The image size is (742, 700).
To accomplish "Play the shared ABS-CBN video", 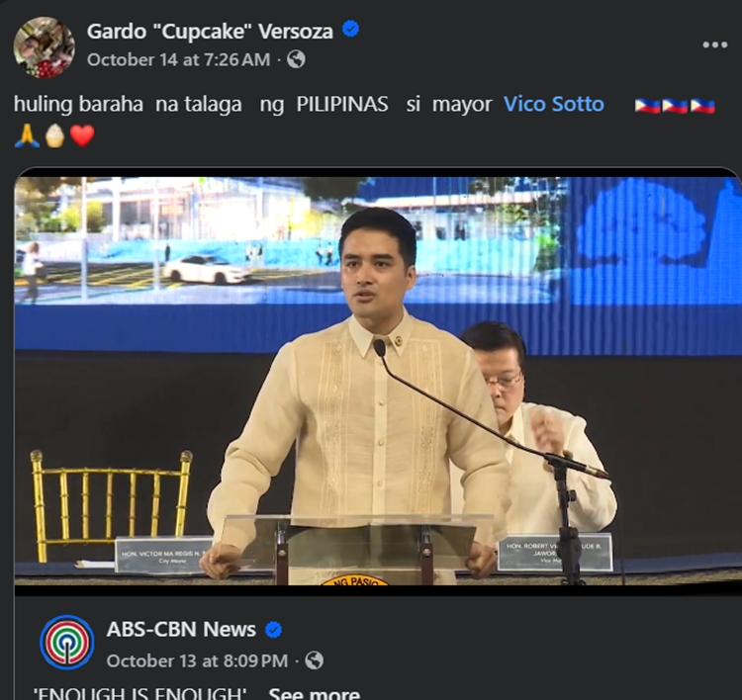I will pyautogui.click(x=377, y=382).
